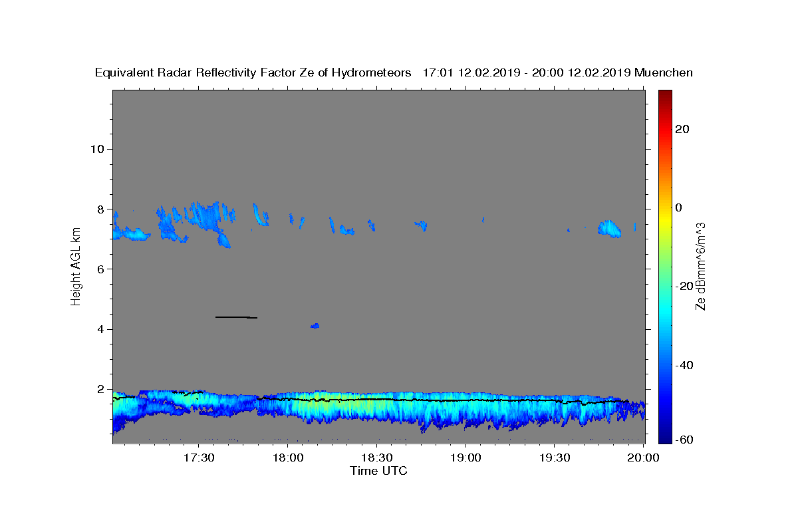This screenshot has width=798, height=532.
Task: Click the 'Time UTC' axis label
Action: pyautogui.click(x=378, y=471)
